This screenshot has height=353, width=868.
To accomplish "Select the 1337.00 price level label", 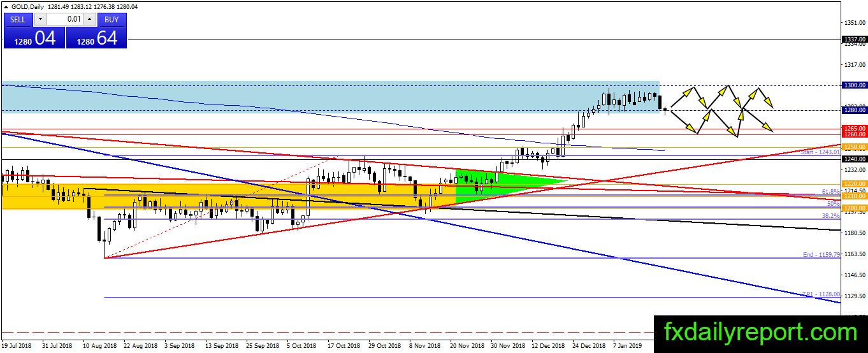I will 853,39.
